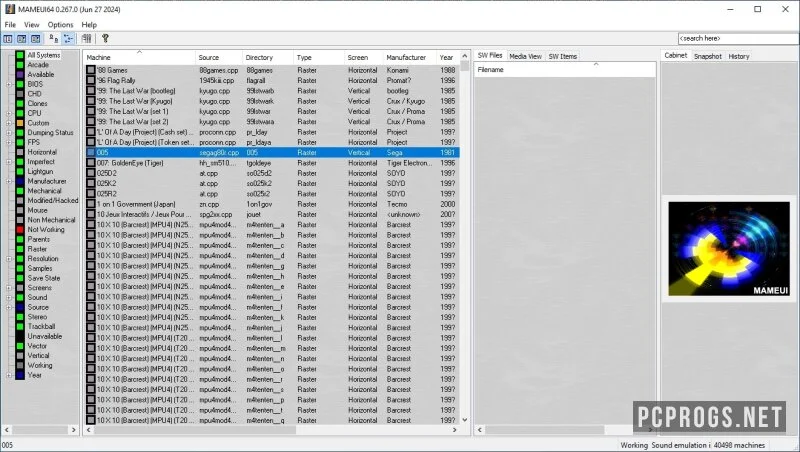
Task: Click the question mark help icon
Action: pyautogui.click(x=105, y=39)
